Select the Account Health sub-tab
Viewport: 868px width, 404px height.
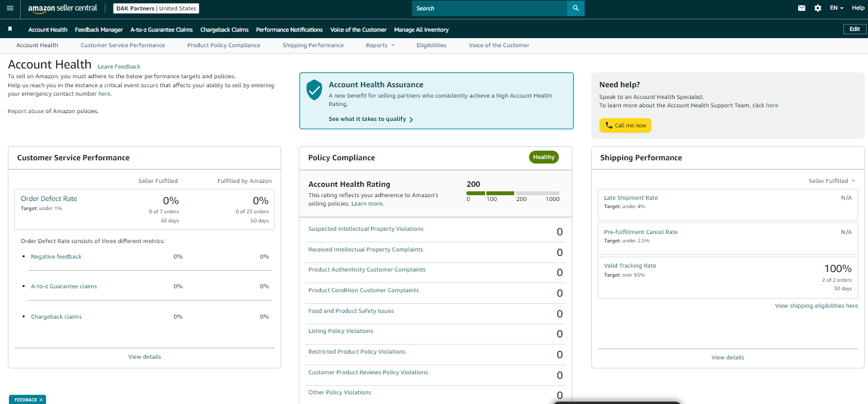point(37,45)
